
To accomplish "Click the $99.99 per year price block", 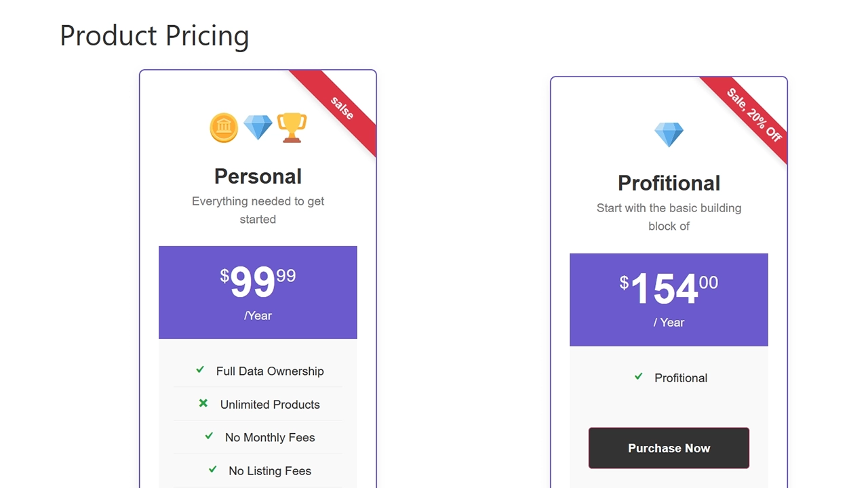I will [x=258, y=292].
